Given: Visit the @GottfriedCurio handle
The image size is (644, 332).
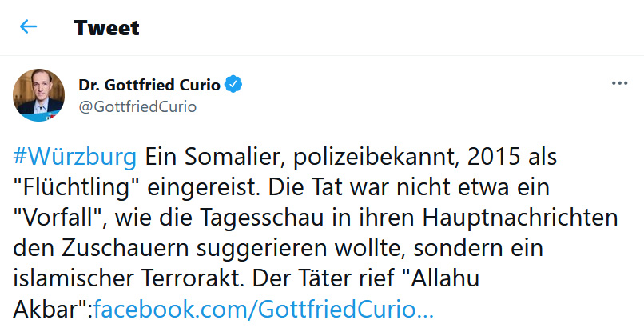Looking at the screenshot, I should [137, 106].
